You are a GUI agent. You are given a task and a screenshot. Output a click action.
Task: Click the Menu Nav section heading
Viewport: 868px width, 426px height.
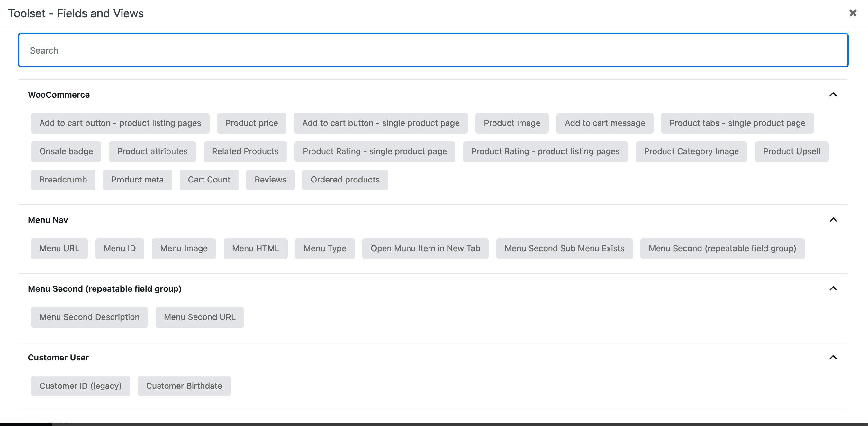point(48,220)
